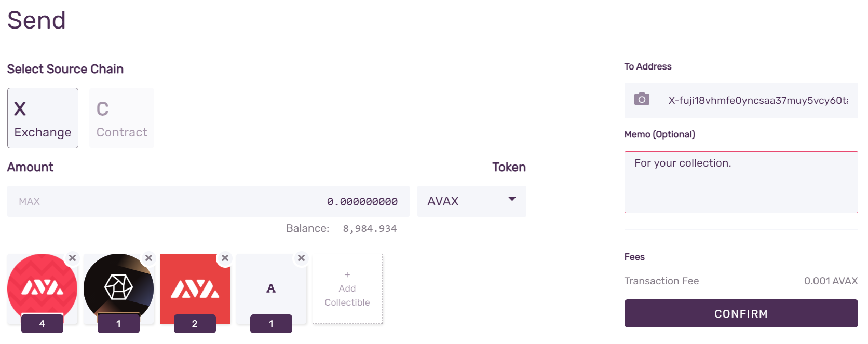Click the dropdown arrow beside AVAX
The image size is (868, 344).
(512, 199)
